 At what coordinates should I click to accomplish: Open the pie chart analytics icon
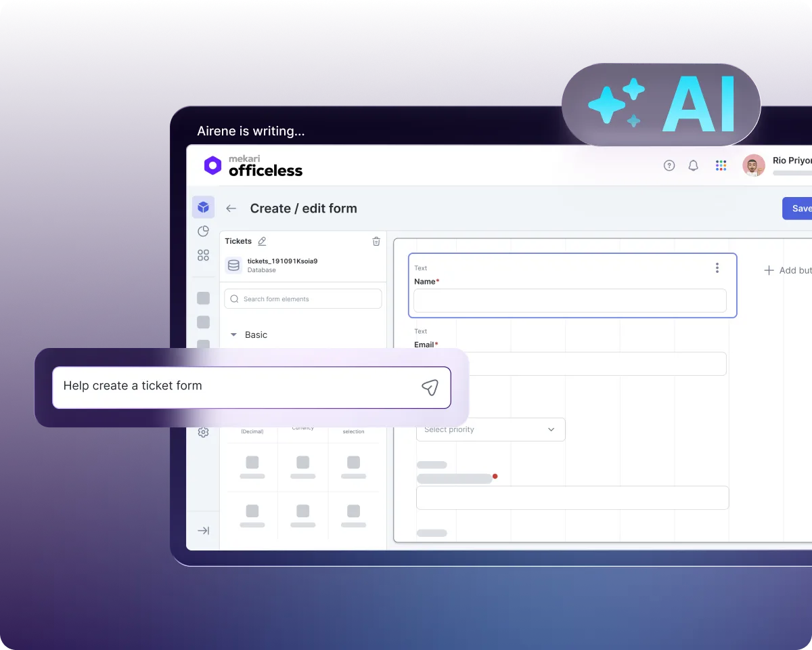[x=203, y=232]
